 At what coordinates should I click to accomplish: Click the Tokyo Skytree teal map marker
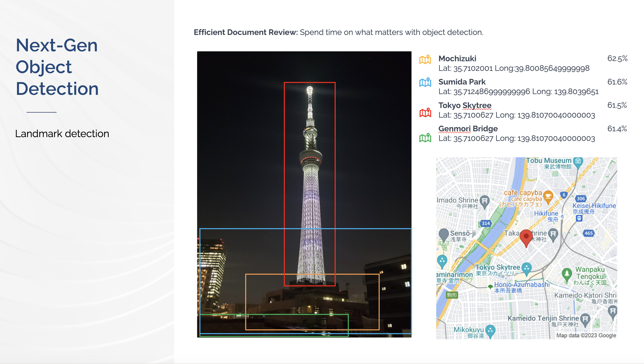click(527, 268)
